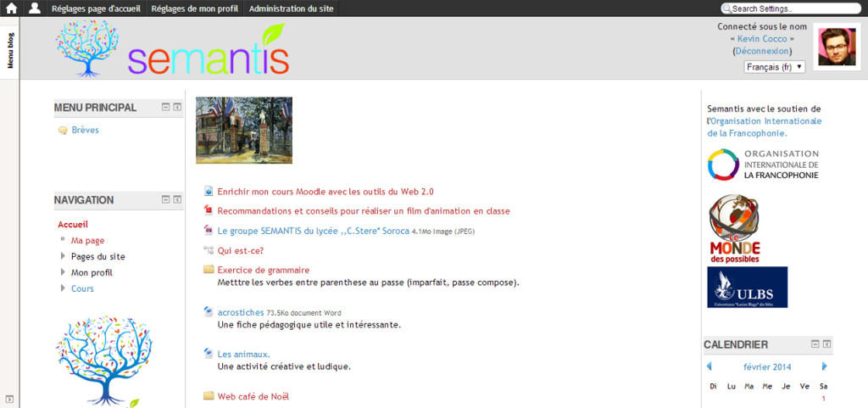
Task: Dock the Navigation block
Action: pyautogui.click(x=177, y=199)
